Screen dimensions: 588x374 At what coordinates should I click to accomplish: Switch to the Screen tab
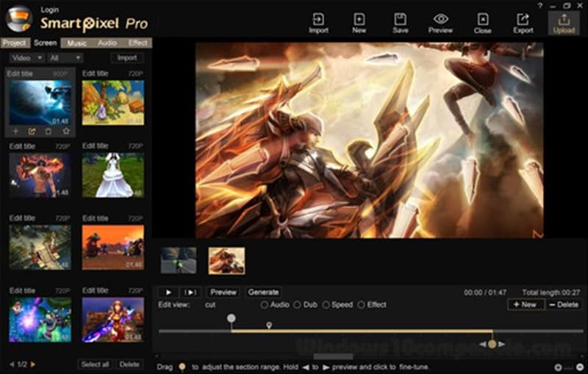(x=45, y=43)
